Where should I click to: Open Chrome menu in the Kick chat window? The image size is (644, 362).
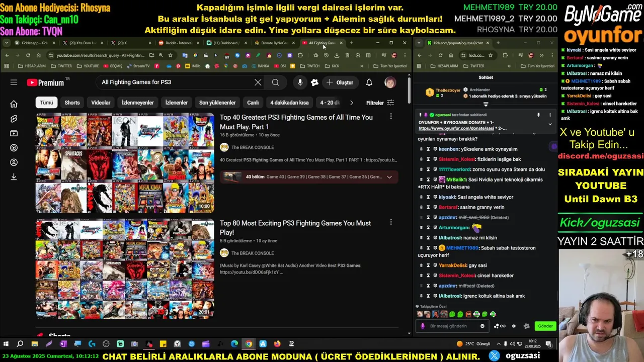point(552,55)
